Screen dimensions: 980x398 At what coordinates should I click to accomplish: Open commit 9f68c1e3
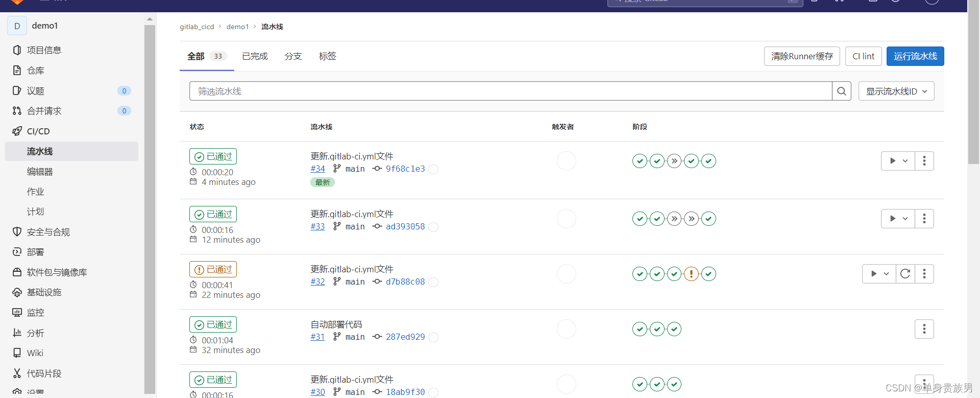click(x=405, y=169)
